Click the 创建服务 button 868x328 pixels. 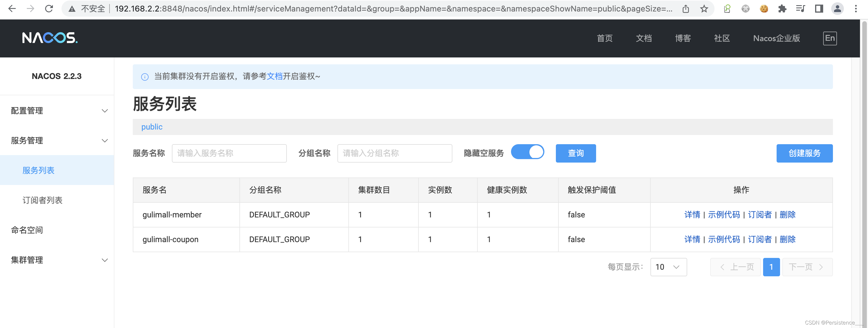pyautogui.click(x=804, y=153)
